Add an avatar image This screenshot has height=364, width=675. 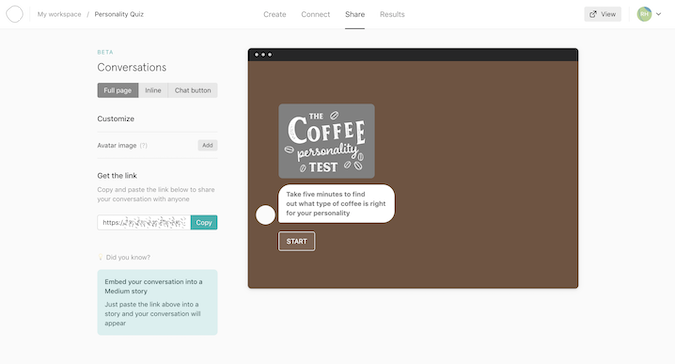(x=207, y=145)
